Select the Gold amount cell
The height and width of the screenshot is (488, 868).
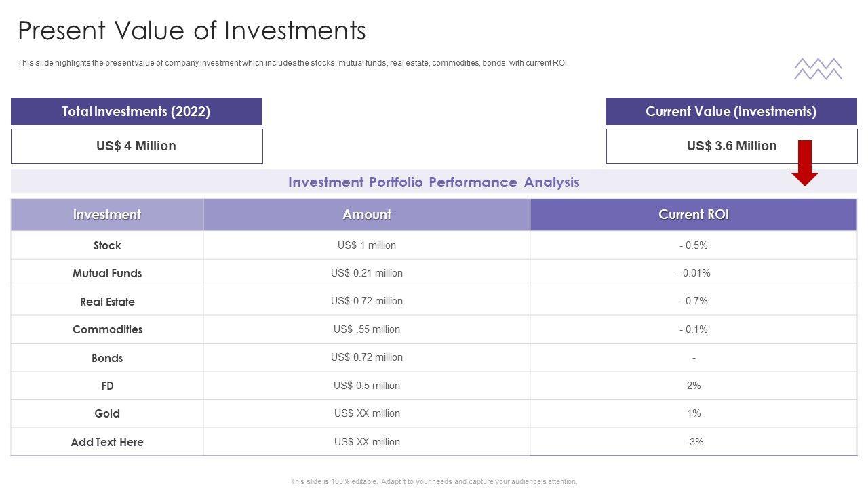pyautogui.click(x=367, y=413)
